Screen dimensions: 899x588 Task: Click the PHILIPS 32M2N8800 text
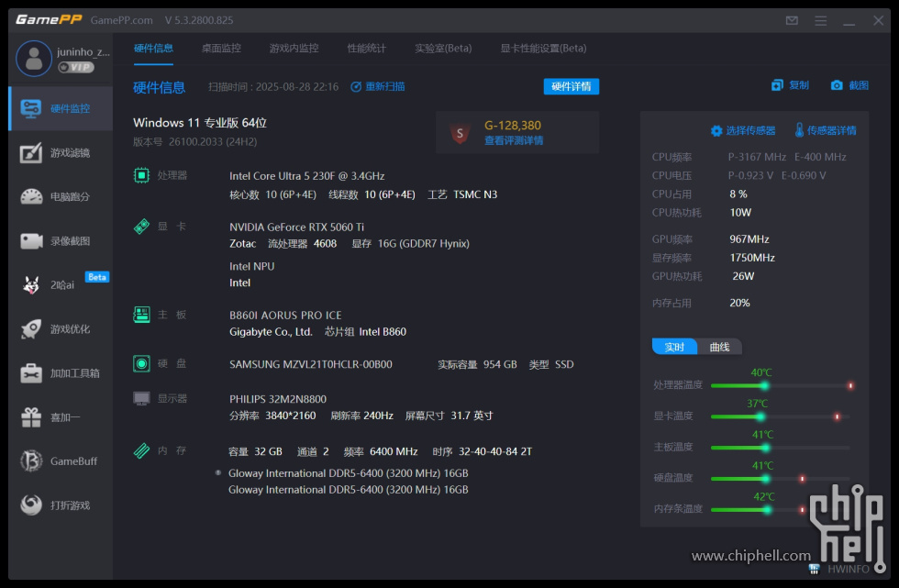[278, 399]
